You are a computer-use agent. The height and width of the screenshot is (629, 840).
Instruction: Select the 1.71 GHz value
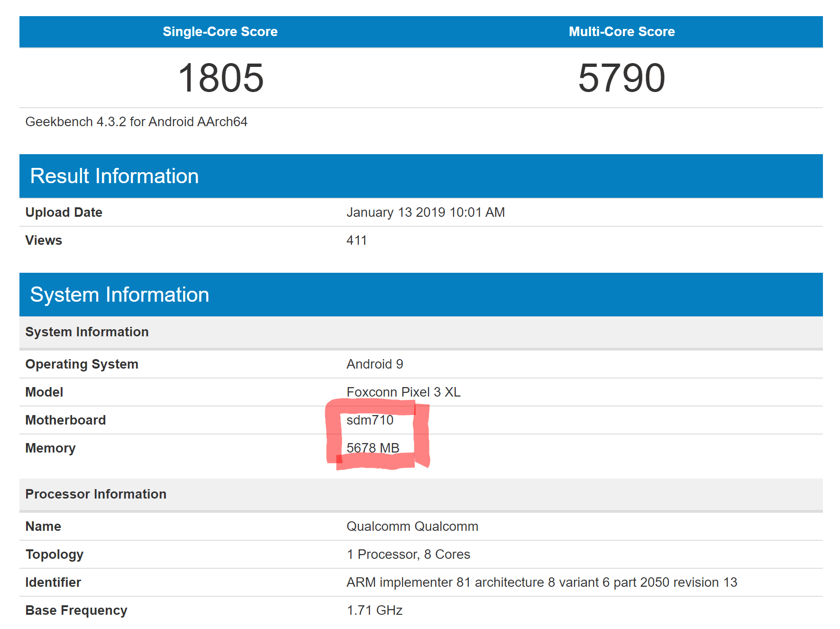374,610
